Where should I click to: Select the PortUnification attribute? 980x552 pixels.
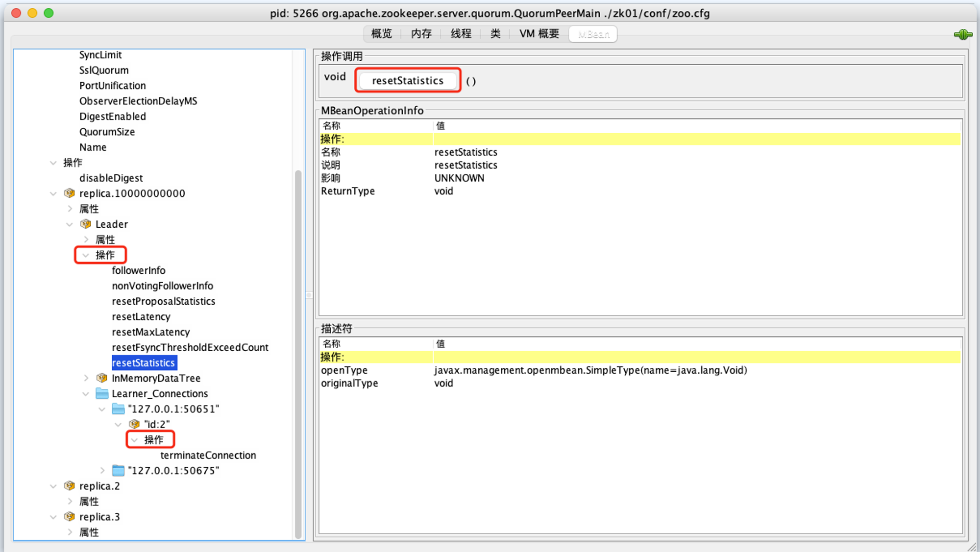pos(113,86)
